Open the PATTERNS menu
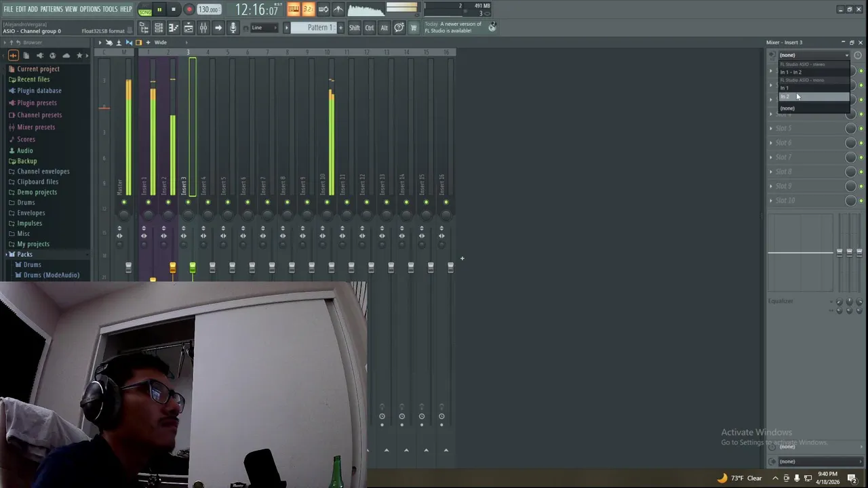Image resolution: width=868 pixels, height=488 pixels. tap(52, 9)
